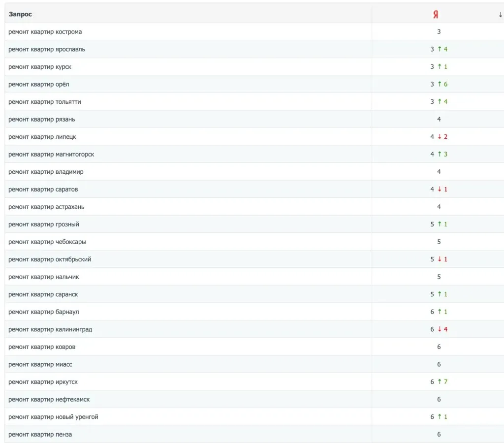The width and height of the screenshot is (504, 443).
Task: Click green up arrow in барнаул row
Action: point(440,312)
